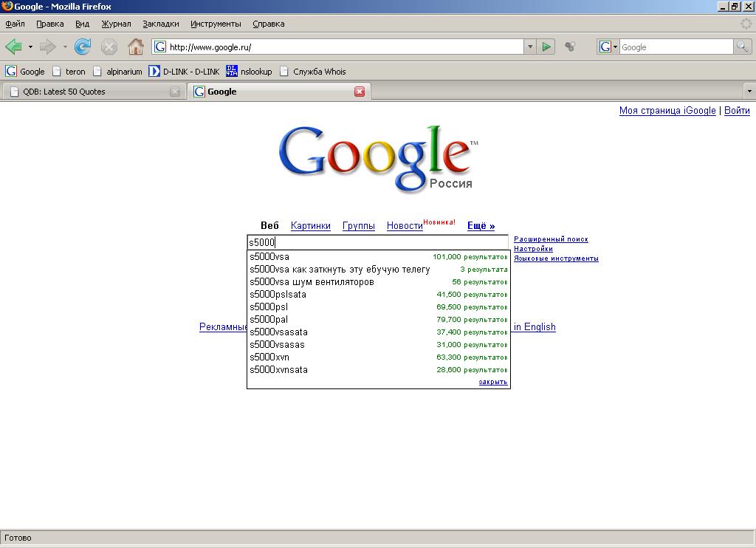The image size is (756, 548).
Task: Close the Google tab
Action: [x=360, y=92]
